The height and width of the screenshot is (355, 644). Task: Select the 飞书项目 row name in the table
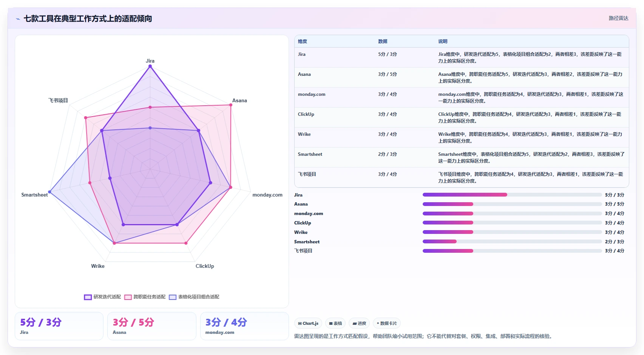click(x=307, y=174)
